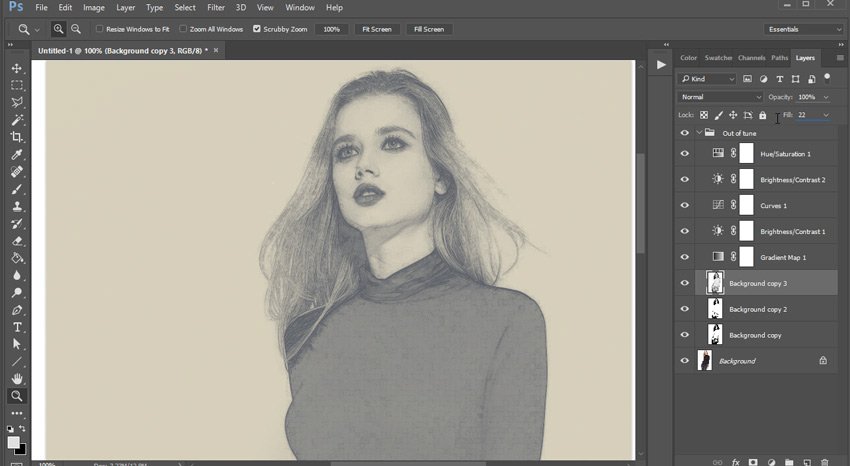
Task: Filter layers by type layer icon
Action: (779, 79)
